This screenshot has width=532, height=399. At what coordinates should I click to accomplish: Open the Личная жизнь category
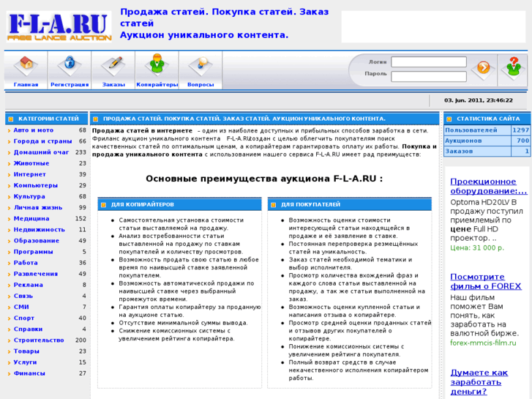pos(37,207)
